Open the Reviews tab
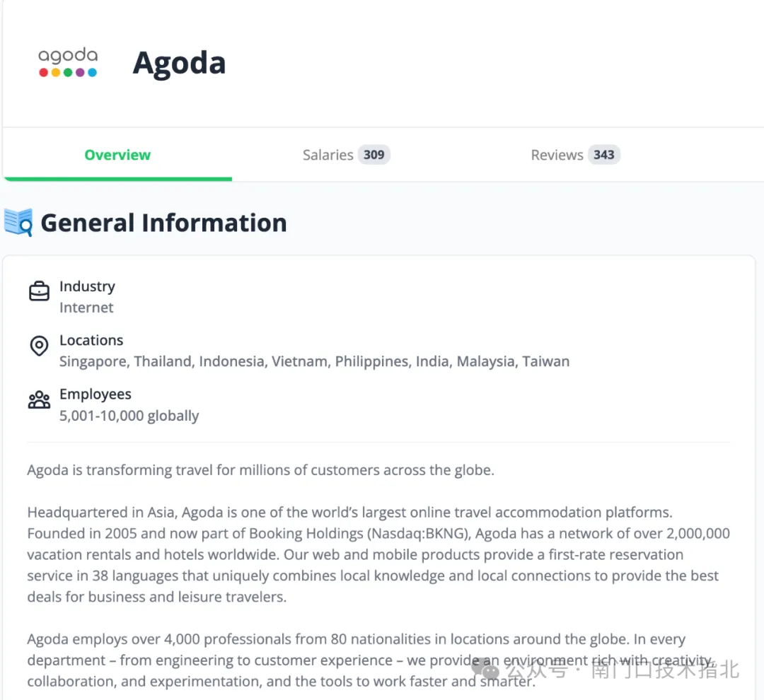This screenshot has width=764, height=700. 557,155
